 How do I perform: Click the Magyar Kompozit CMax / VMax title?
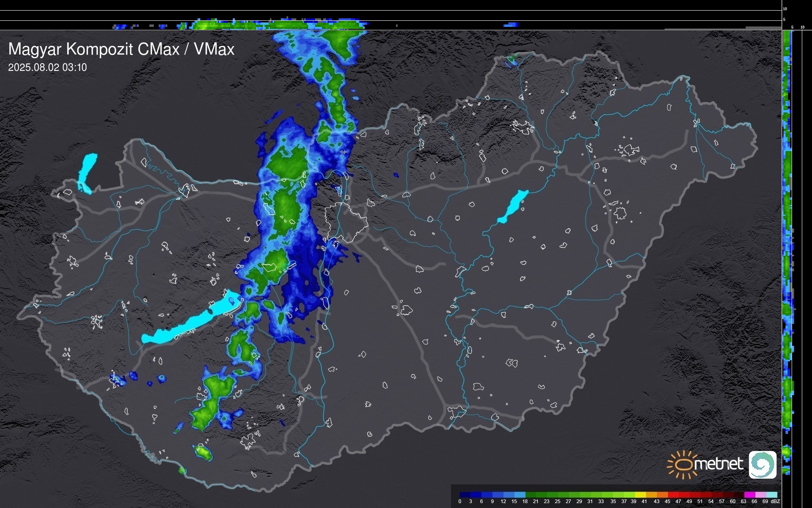121,49
